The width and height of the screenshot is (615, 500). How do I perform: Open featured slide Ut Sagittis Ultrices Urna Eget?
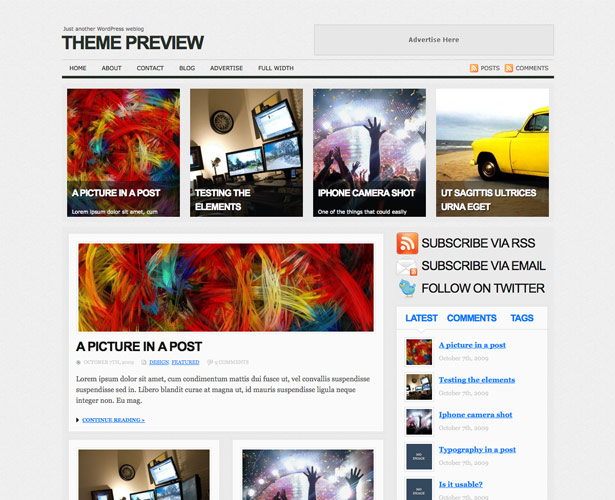pyautogui.click(x=492, y=153)
